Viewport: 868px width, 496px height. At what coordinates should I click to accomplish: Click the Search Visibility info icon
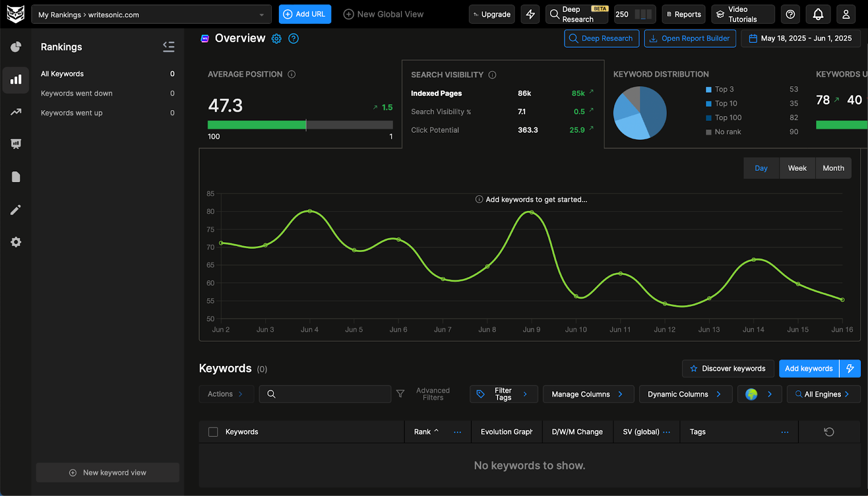(x=493, y=75)
